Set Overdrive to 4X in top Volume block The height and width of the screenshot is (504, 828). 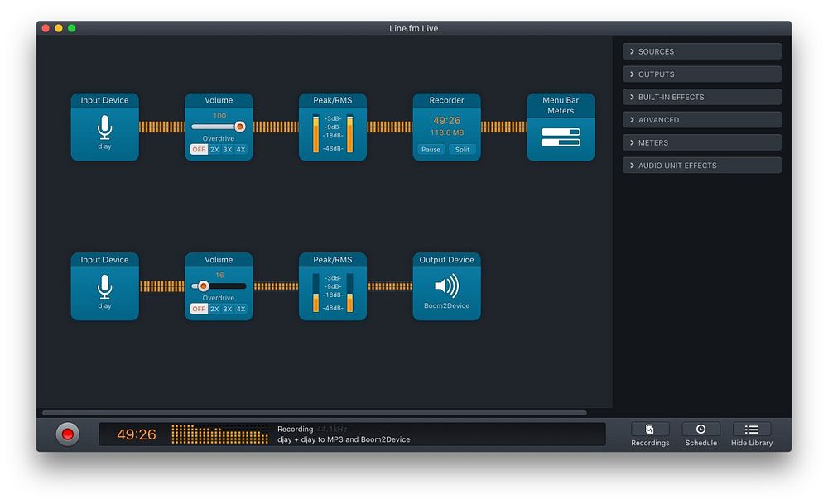[241, 149]
